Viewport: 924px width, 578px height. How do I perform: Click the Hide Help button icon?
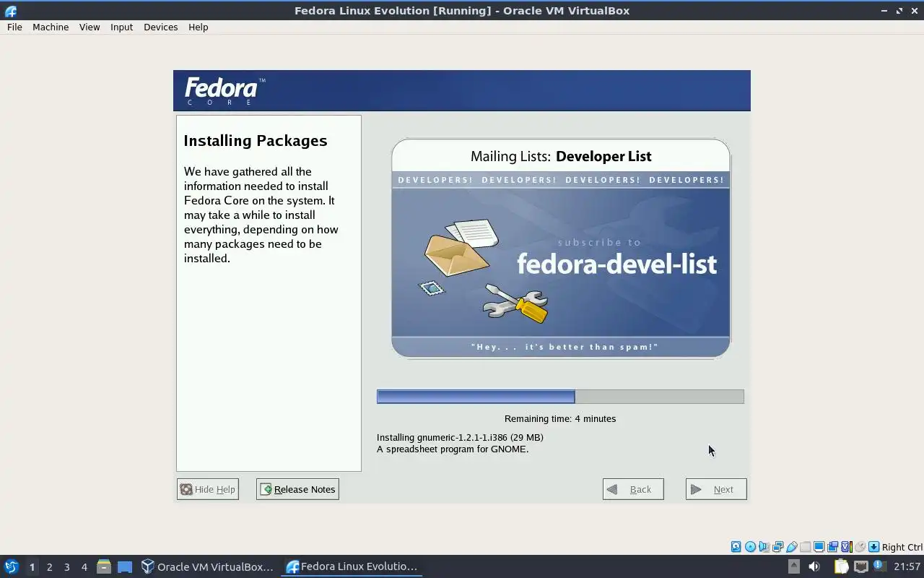coord(186,489)
